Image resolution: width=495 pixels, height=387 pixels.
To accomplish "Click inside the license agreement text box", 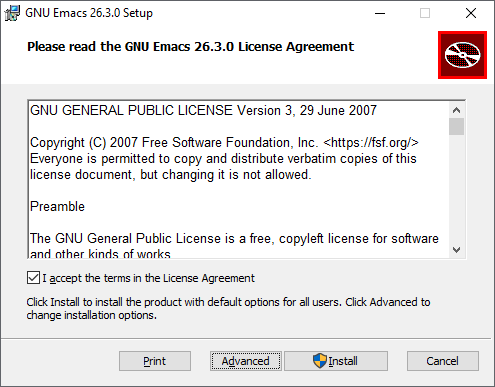I will click(238, 179).
